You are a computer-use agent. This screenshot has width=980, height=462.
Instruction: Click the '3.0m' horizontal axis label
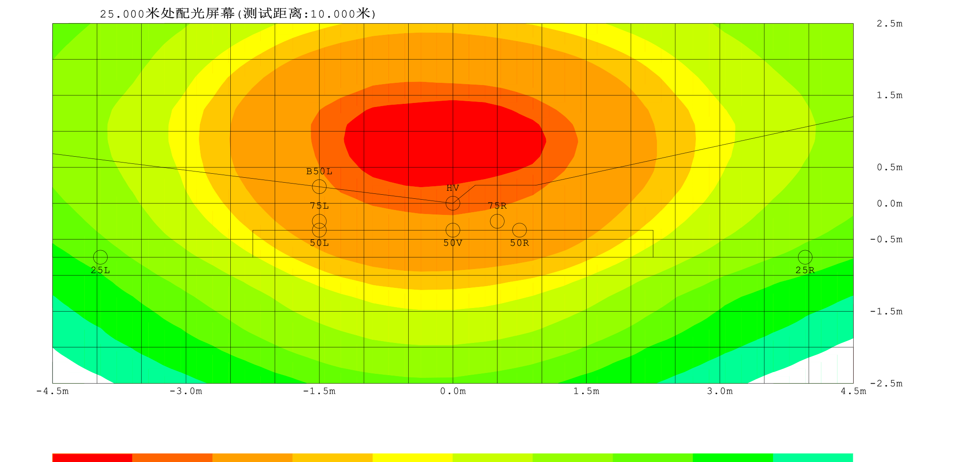(x=720, y=391)
